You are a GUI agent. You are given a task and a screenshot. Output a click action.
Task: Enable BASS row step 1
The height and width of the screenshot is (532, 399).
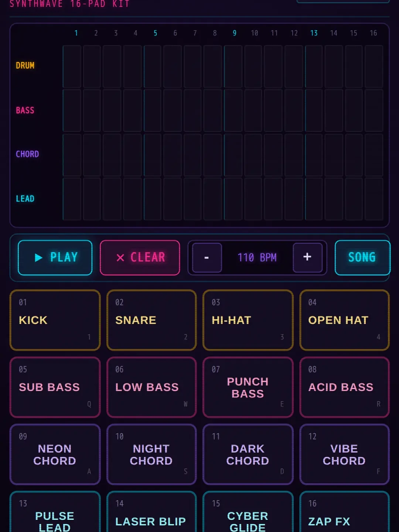pyautogui.click(x=72, y=110)
